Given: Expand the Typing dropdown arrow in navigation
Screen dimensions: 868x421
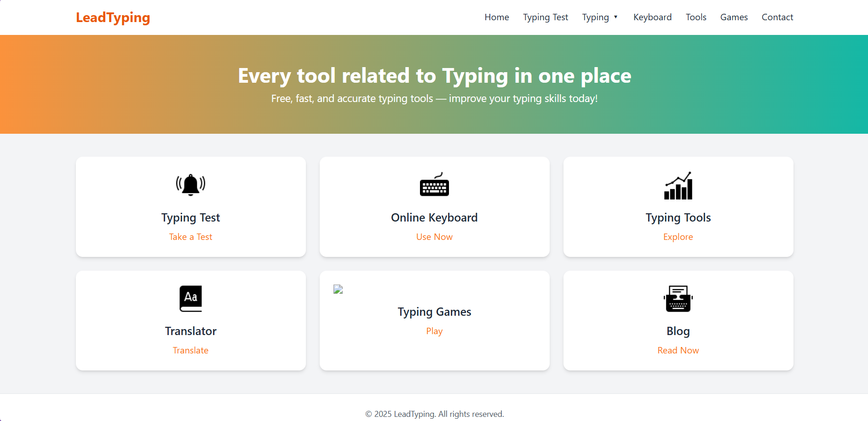Looking at the screenshot, I should point(615,17).
